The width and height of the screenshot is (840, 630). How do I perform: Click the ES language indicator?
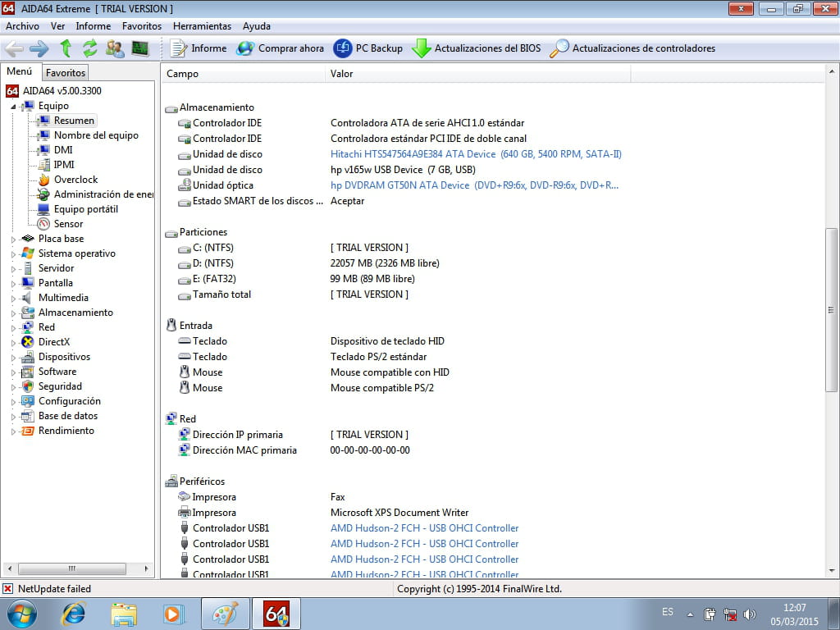point(668,612)
